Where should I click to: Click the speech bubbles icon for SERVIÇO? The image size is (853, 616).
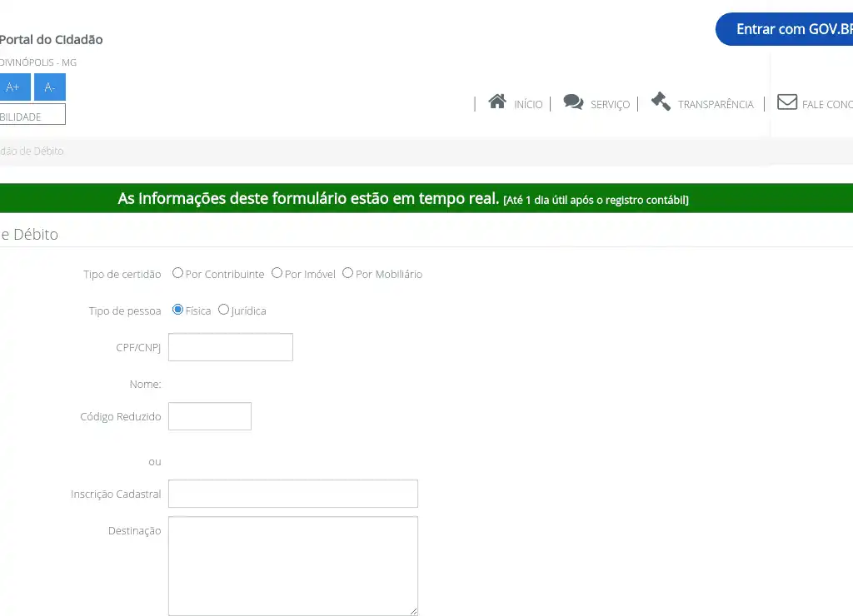pos(573,102)
